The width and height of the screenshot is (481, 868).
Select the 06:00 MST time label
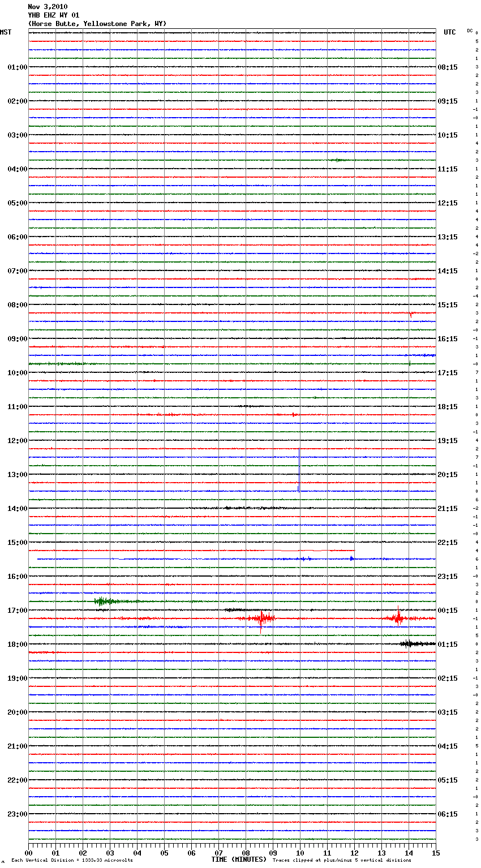(18, 237)
